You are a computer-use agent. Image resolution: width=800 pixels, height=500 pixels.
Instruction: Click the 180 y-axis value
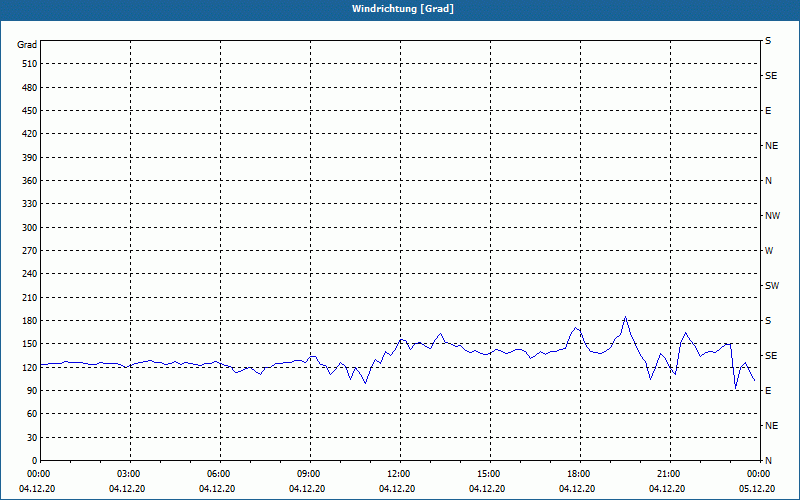[30, 320]
